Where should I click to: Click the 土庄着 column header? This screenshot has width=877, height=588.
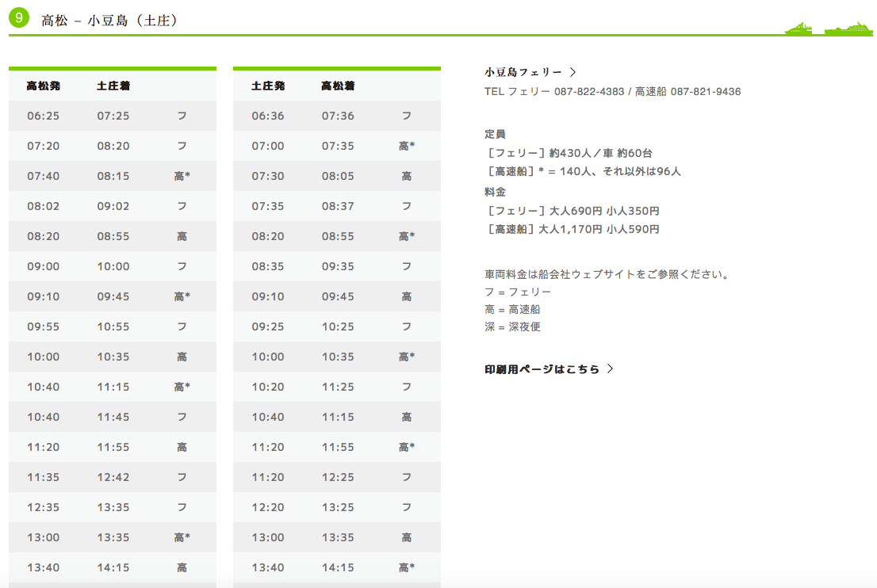click(x=113, y=86)
